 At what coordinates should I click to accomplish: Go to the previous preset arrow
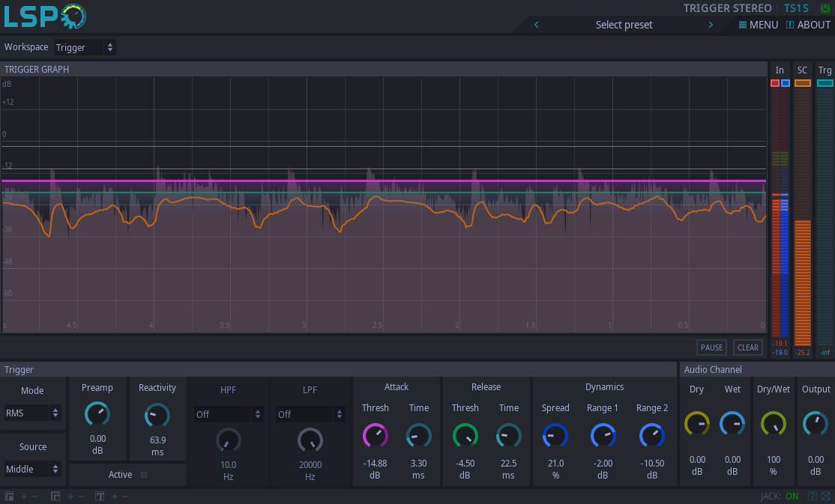coord(537,25)
